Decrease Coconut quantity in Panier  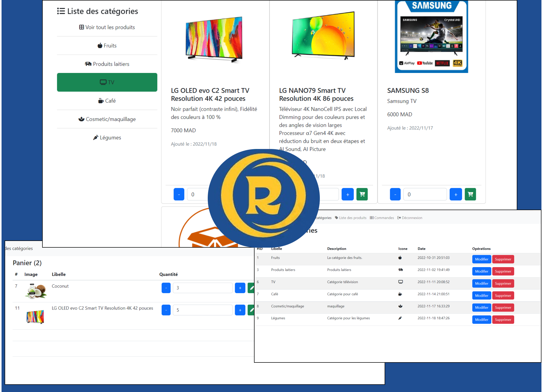166,288
